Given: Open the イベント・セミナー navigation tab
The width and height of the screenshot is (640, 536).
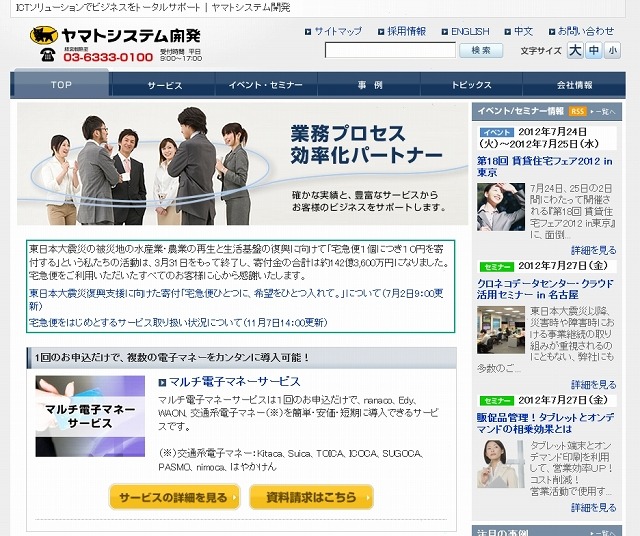Looking at the screenshot, I should pyautogui.click(x=266, y=85).
